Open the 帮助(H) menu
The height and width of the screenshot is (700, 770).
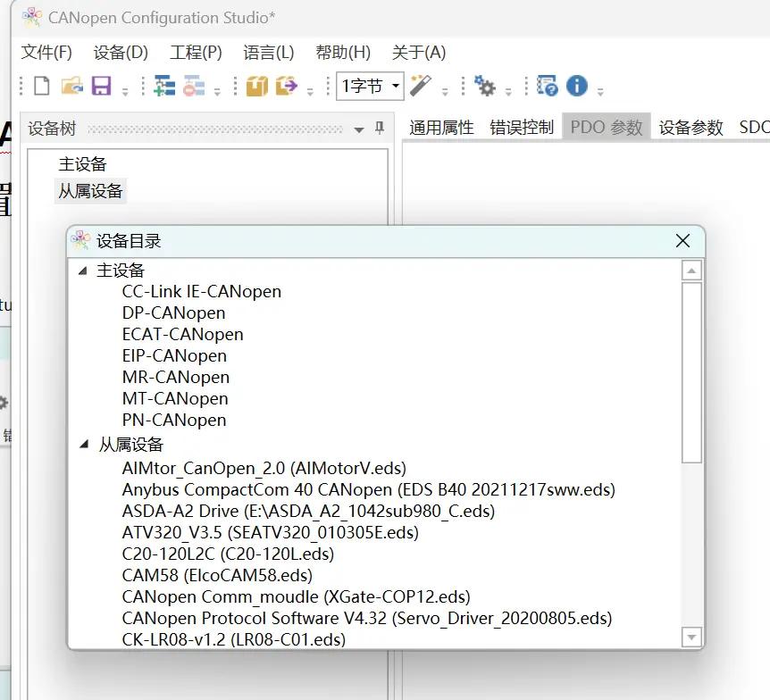click(x=343, y=52)
